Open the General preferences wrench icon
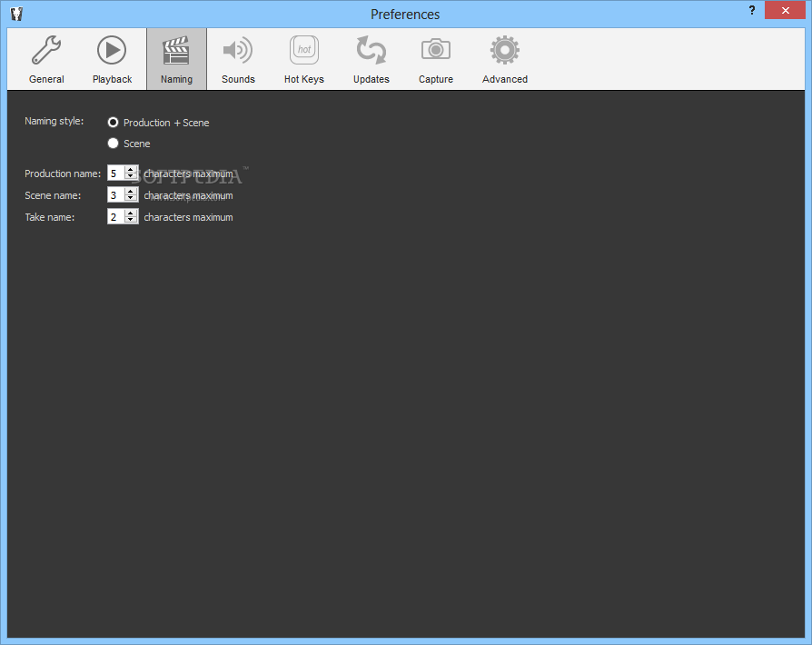 click(x=46, y=50)
